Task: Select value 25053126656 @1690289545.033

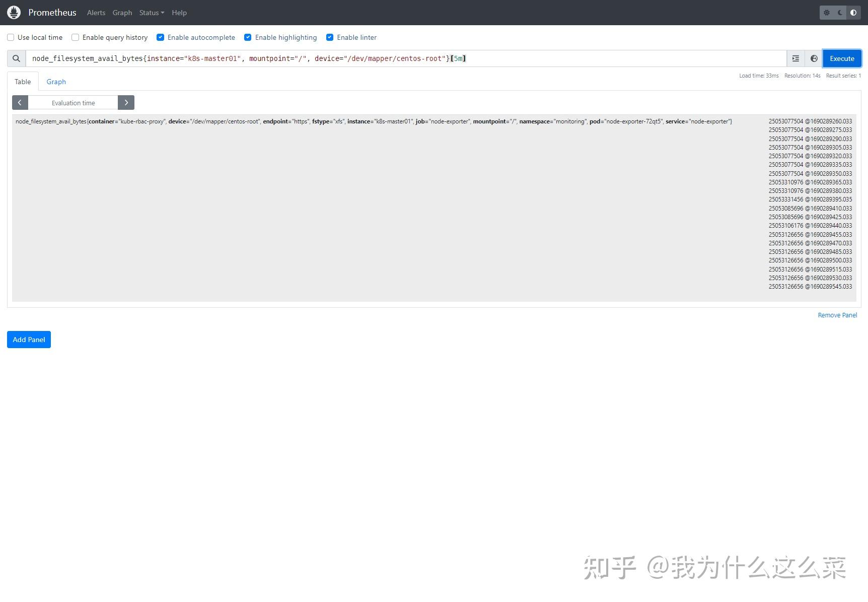Action: [x=810, y=287]
